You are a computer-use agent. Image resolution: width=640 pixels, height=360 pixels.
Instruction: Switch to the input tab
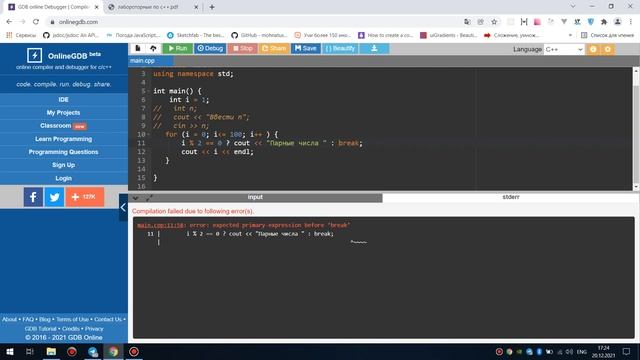pyautogui.click(x=255, y=197)
